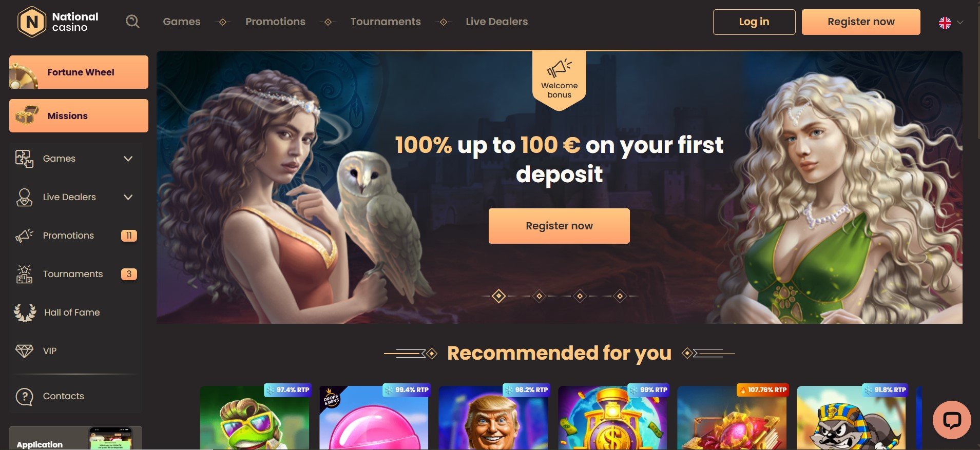Image resolution: width=980 pixels, height=450 pixels.
Task: Select the second banner slide indicator
Action: [539, 296]
